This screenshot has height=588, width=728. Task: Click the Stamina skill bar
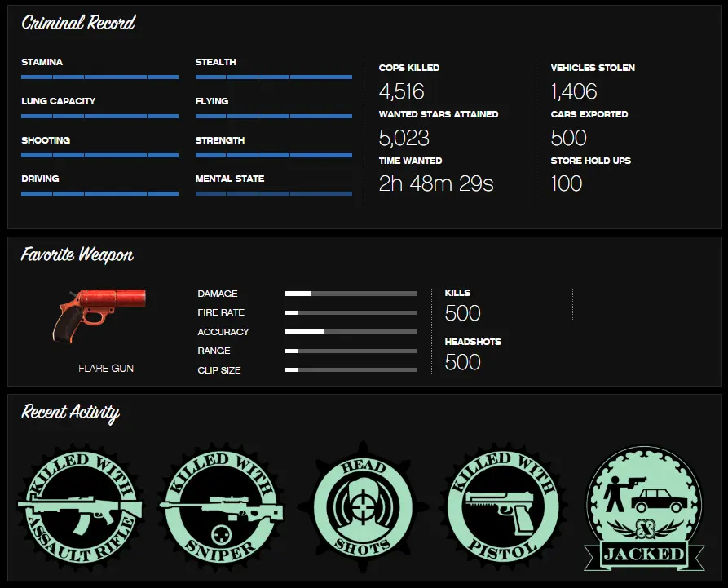point(99,77)
